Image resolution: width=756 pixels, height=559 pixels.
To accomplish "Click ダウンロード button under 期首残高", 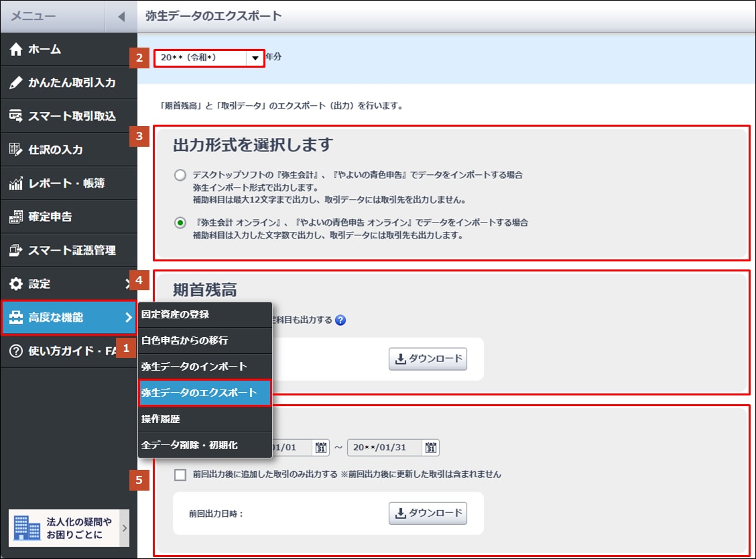I will 428,359.
